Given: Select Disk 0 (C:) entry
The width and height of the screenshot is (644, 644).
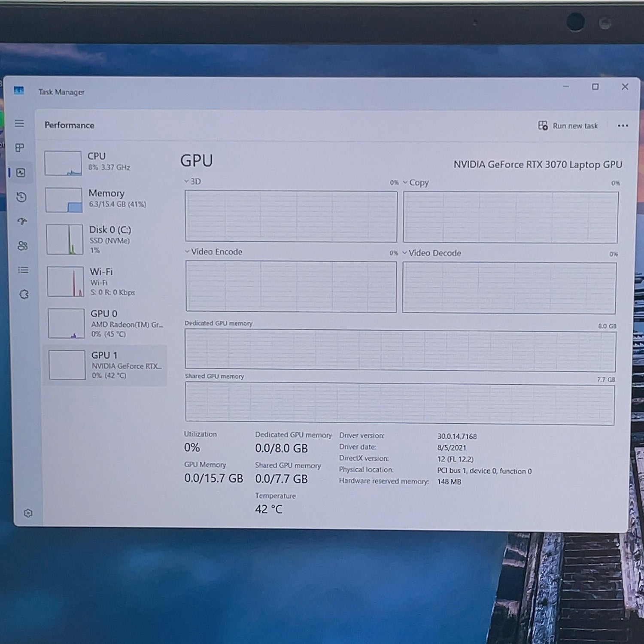Looking at the screenshot, I should tap(106, 239).
